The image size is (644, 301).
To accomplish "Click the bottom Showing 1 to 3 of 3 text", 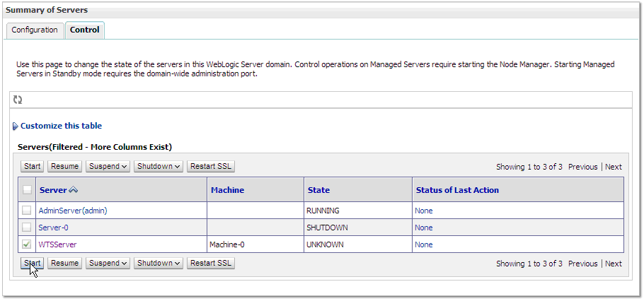I will [x=529, y=264].
